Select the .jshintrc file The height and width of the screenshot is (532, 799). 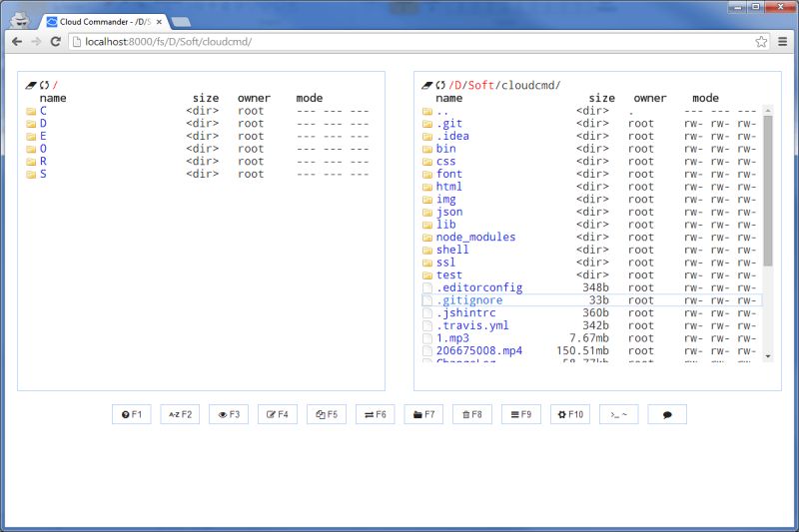pyautogui.click(x=465, y=312)
